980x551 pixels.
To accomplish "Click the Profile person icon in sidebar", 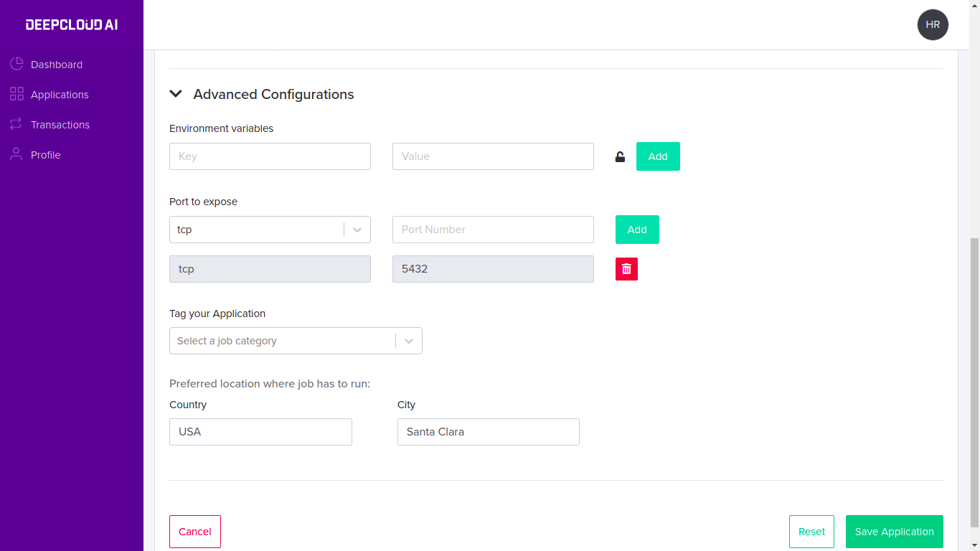I will tap(17, 154).
